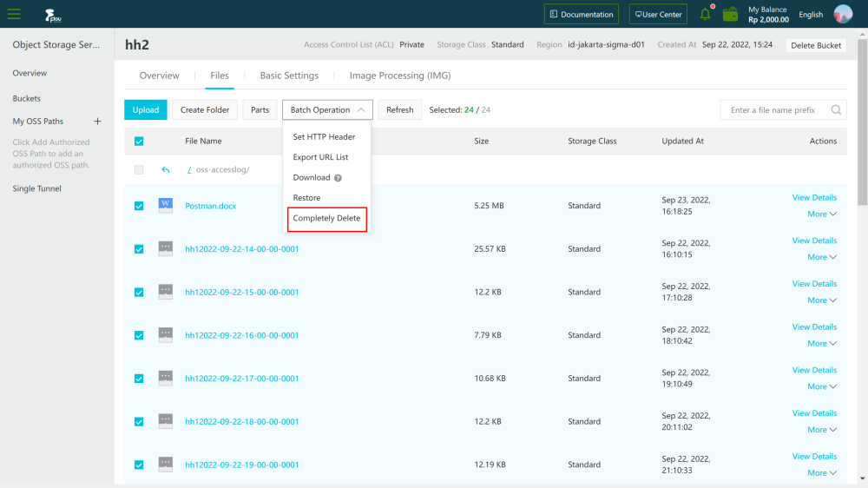Click the Delete Bucket button
Image resolution: width=868 pixels, height=488 pixels.
coord(816,45)
